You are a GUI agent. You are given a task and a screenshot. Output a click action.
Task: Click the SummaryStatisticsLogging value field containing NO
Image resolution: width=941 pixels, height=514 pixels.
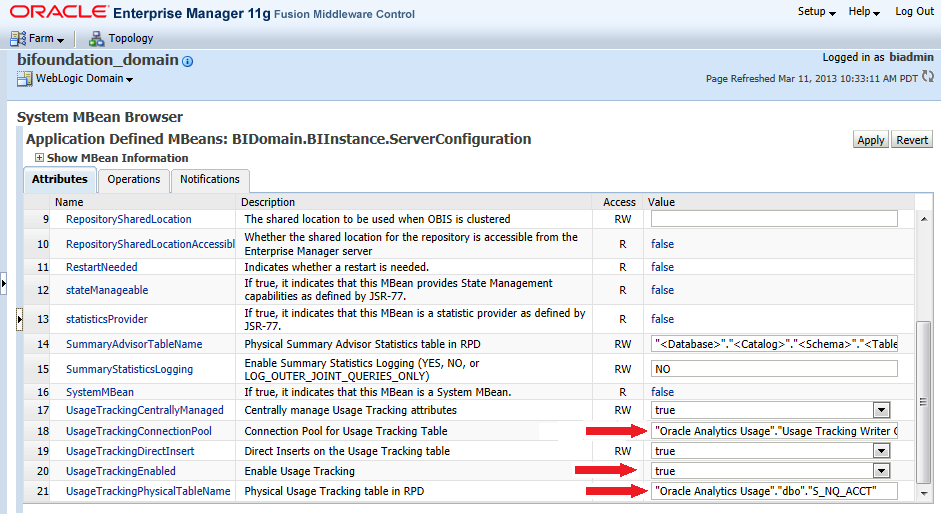click(774, 369)
